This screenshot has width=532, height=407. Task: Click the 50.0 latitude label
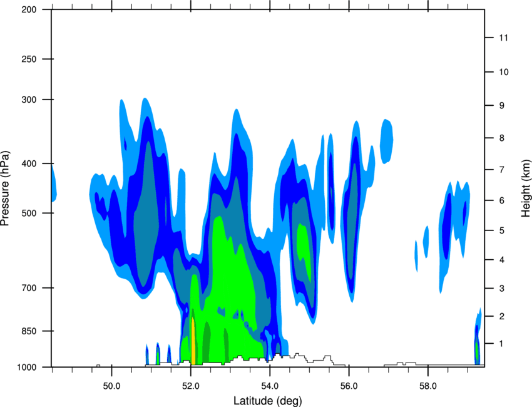tap(111, 386)
